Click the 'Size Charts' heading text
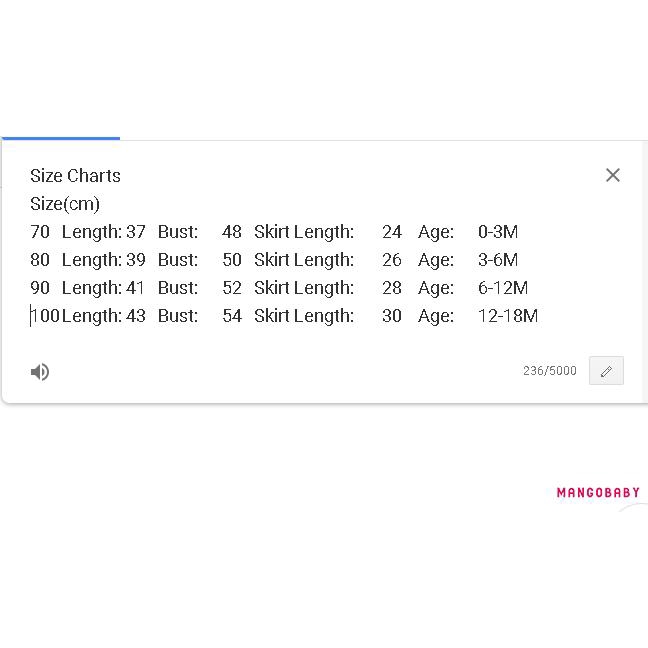This screenshot has width=648, height=648. click(x=75, y=176)
